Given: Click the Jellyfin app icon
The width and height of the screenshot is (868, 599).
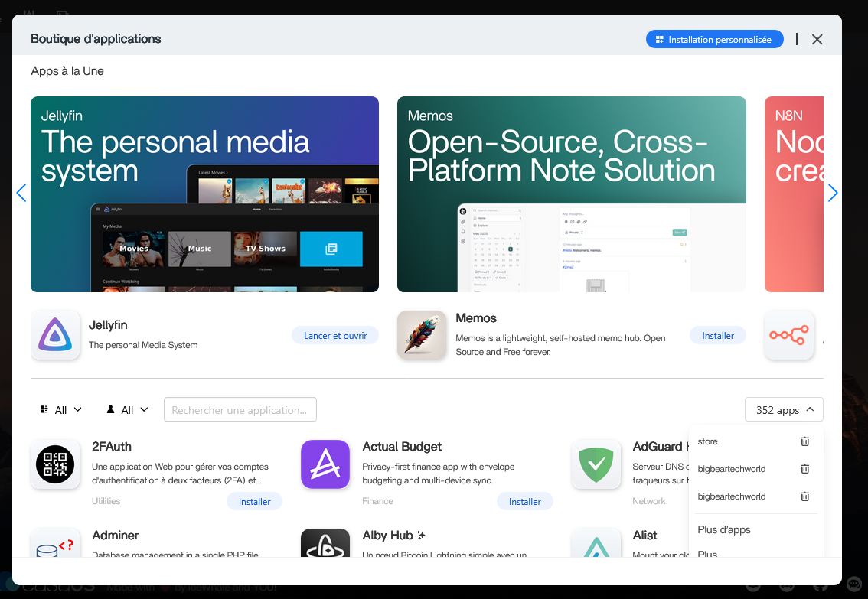Looking at the screenshot, I should (55, 335).
